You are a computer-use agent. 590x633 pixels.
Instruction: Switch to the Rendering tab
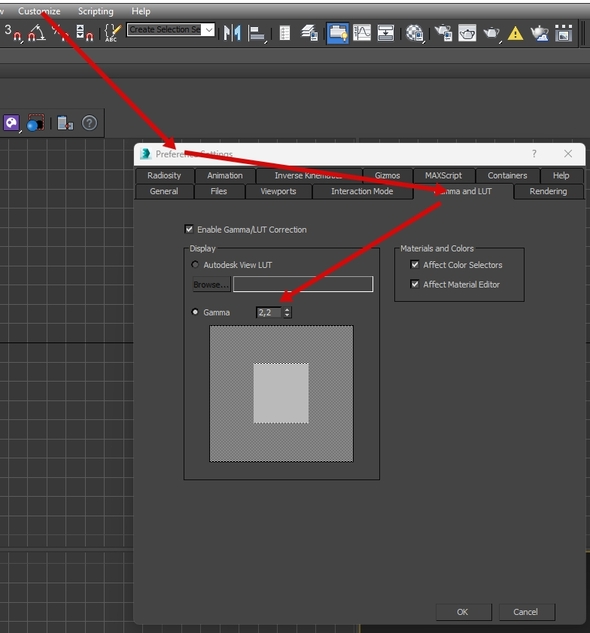pos(548,191)
